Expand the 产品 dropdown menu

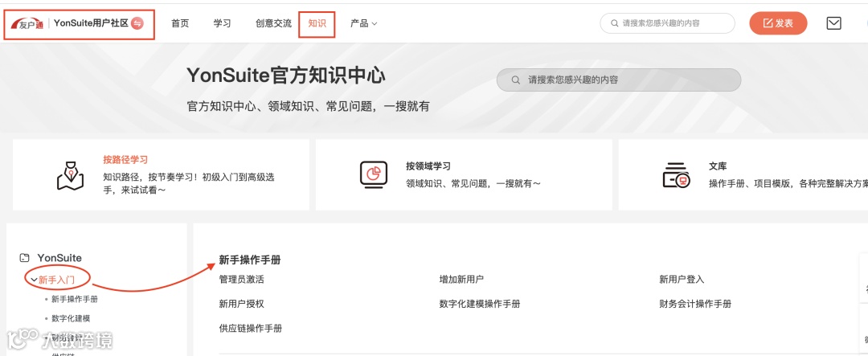pos(364,23)
